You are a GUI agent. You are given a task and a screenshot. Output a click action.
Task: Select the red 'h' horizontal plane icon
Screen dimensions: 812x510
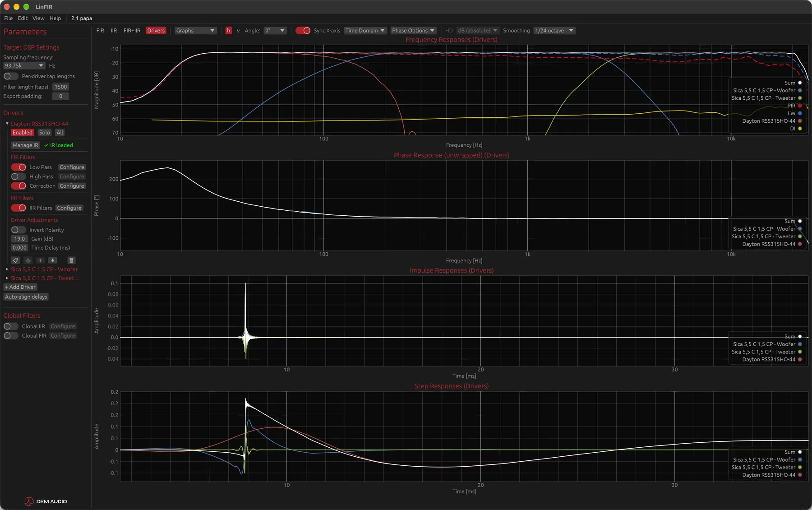(x=229, y=31)
